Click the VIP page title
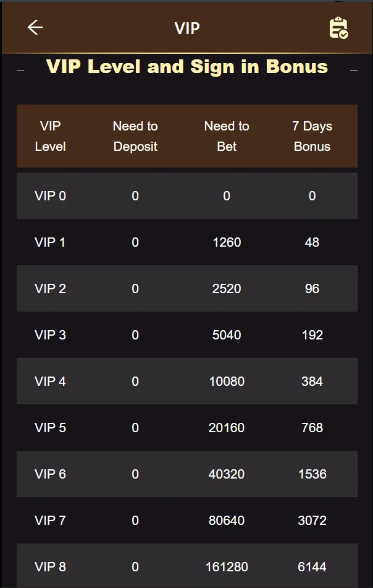This screenshot has width=373, height=588. 186,28
